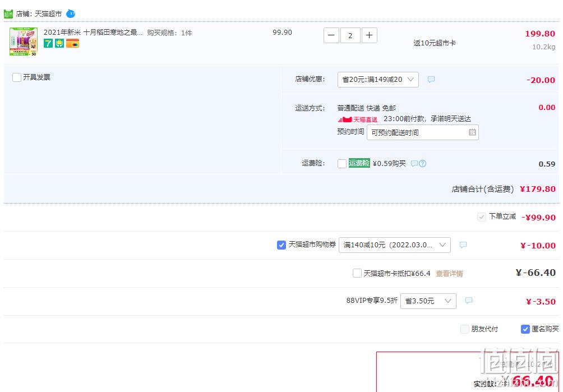Click the green 运费险 label badge
This screenshot has height=392, width=563.
359,163
